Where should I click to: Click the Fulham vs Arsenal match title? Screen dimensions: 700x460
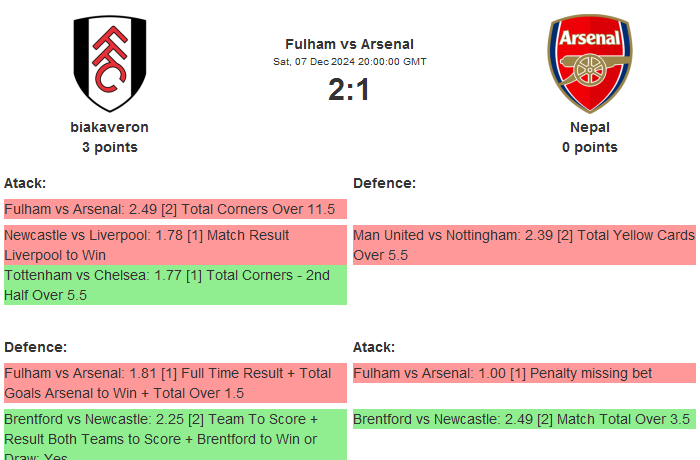[349, 44]
